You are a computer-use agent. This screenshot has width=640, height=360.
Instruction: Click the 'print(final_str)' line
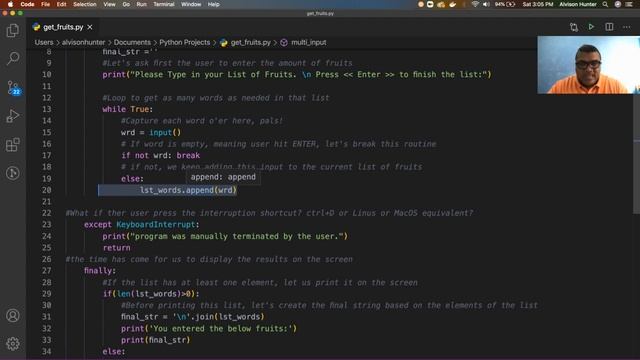click(x=156, y=340)
